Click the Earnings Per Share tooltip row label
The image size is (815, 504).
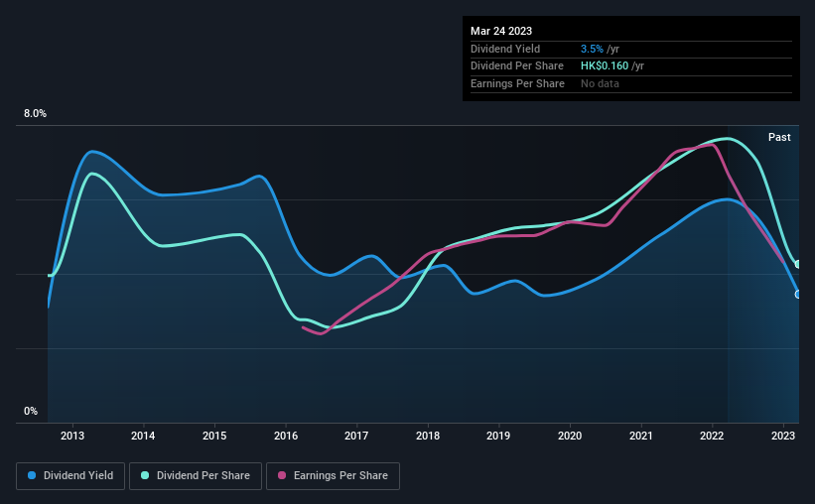[517, 83]
